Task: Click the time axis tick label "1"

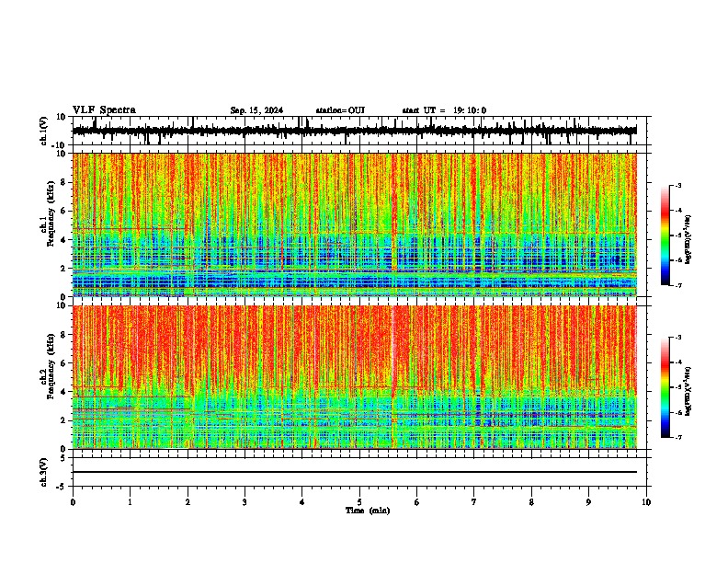Action: tap(130, 502)
